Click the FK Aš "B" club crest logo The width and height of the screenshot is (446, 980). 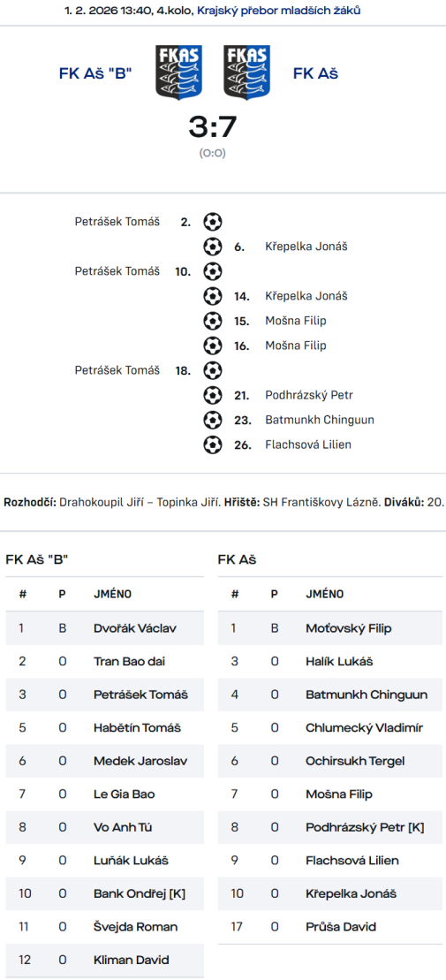pyautogui.click(x=178, y=72)
